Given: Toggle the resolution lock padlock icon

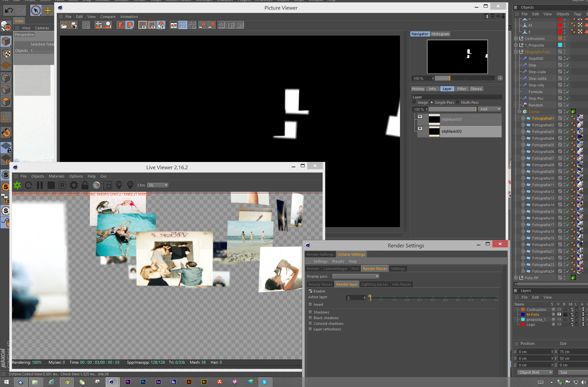Looking at the screenshot, I should [85, 185].
